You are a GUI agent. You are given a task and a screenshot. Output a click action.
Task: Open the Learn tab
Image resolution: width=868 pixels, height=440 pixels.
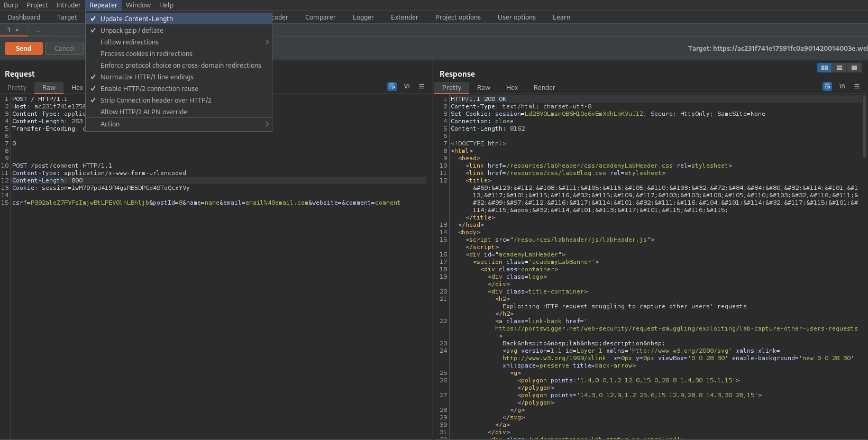pos(561,17)
